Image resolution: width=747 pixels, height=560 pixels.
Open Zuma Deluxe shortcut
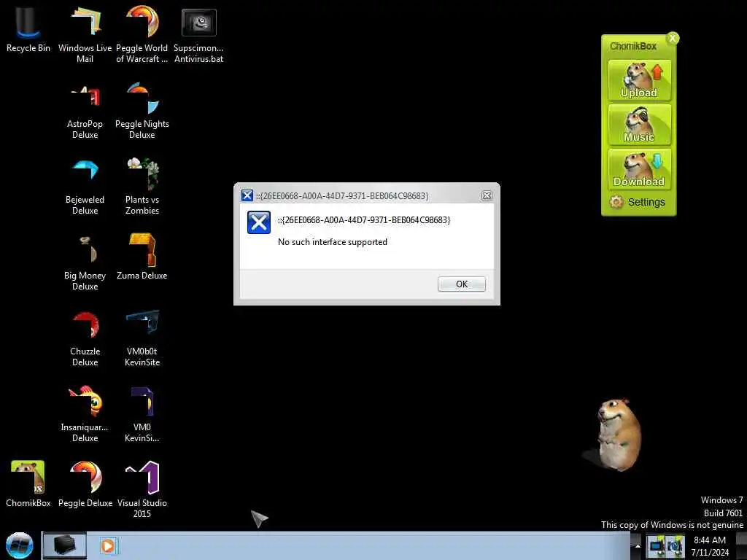click(142, 257)
